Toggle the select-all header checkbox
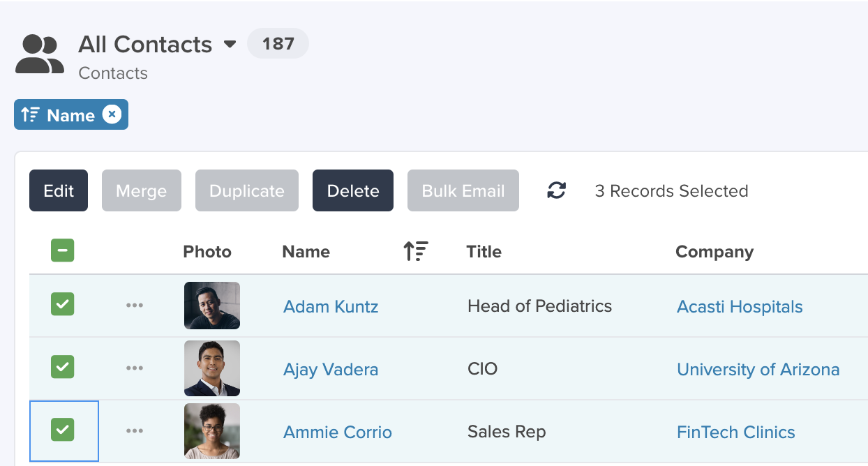The height and width of the screenshot is (466, 868). coord(63,250)
